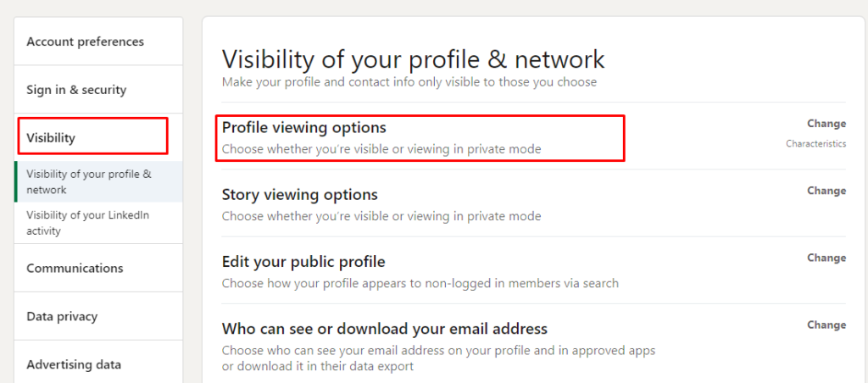
Task: Click the description about non-logged in members
Action: tap(420, 283)
